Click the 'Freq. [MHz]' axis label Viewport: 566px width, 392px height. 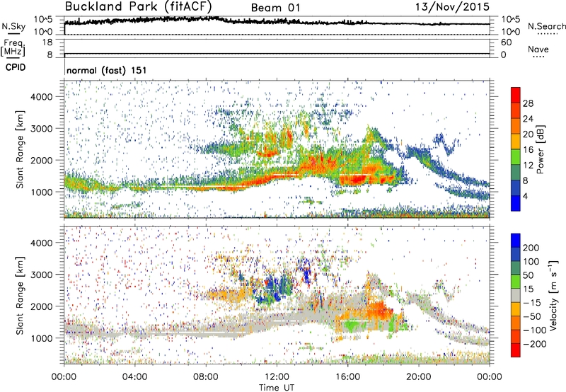[x=13, y=47]
